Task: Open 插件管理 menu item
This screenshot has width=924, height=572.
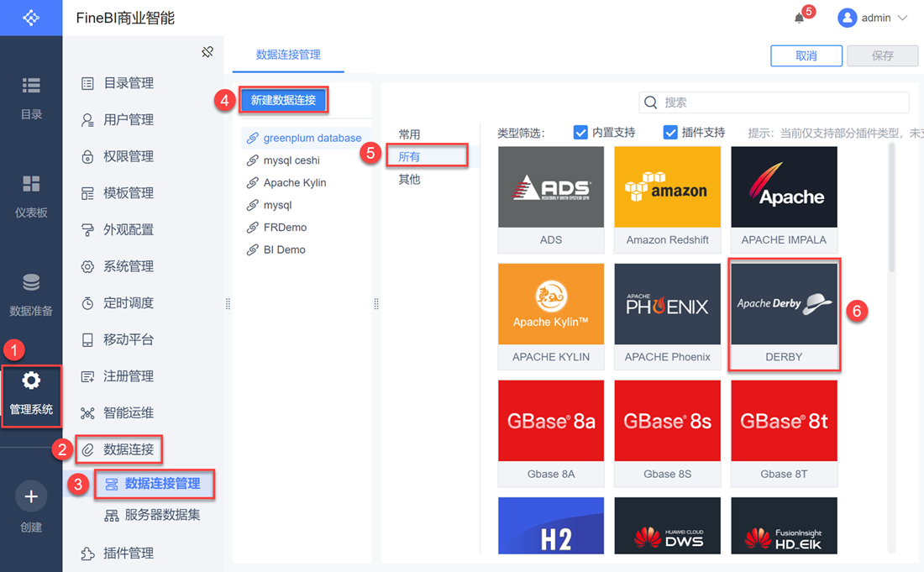Action: click(118, 554)
